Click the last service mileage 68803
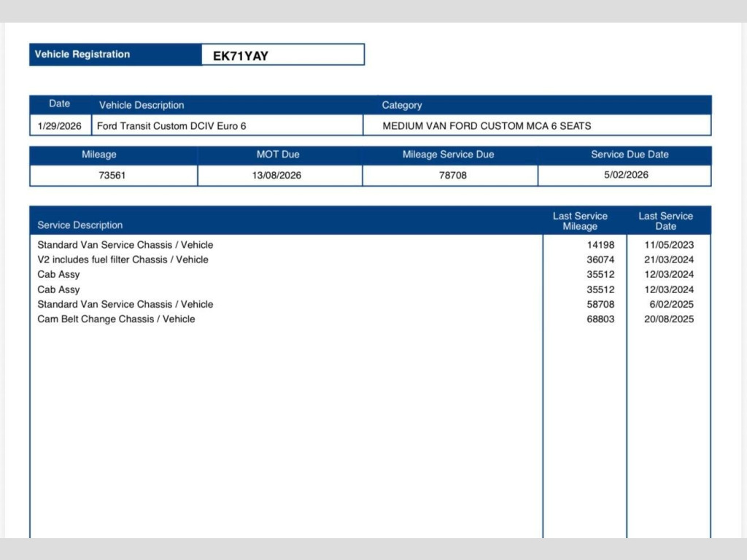The image size is (747, 560). click(600, 319)
